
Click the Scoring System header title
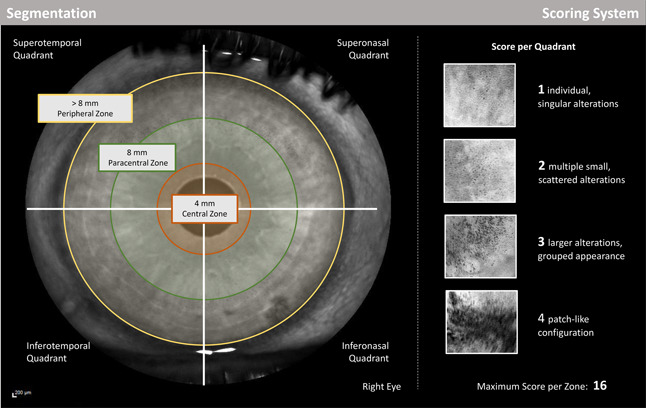click(x=590, y=13)
